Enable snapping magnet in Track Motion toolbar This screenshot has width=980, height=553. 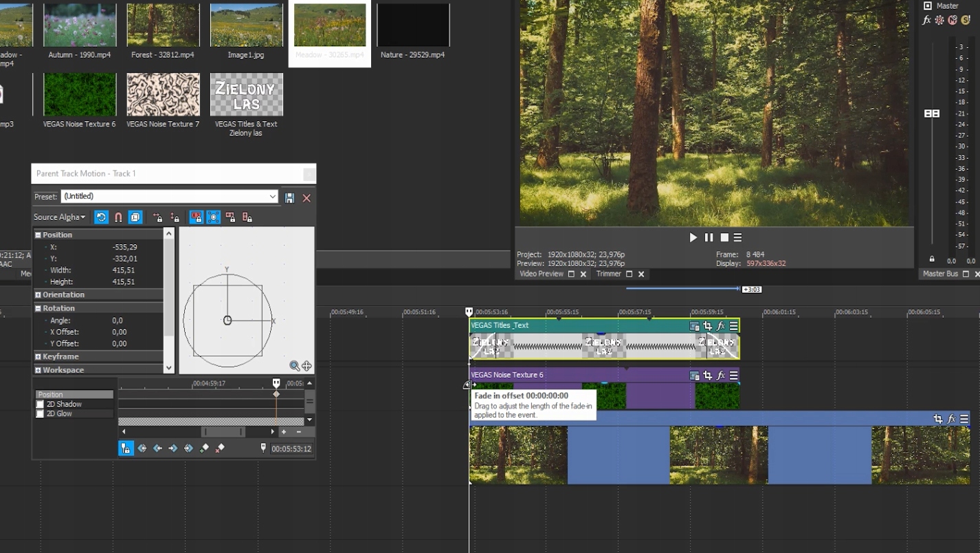tap(118, 217)
